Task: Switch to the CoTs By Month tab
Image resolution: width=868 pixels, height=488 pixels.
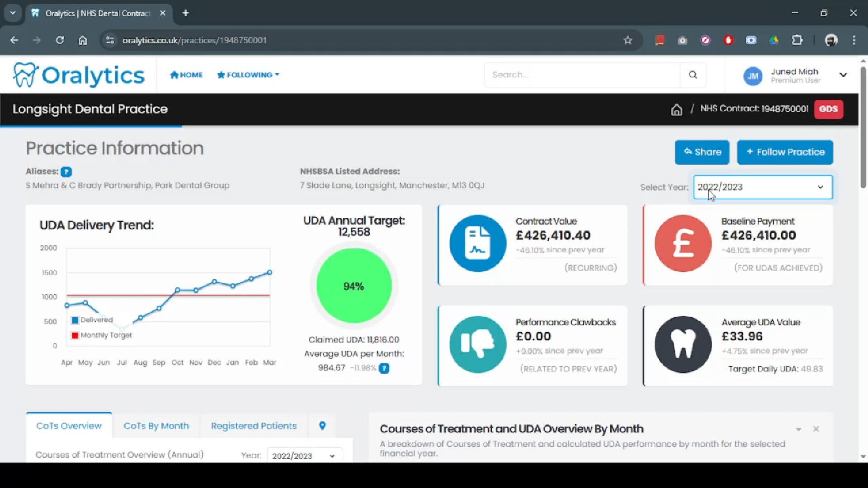Action: [156, 426]
